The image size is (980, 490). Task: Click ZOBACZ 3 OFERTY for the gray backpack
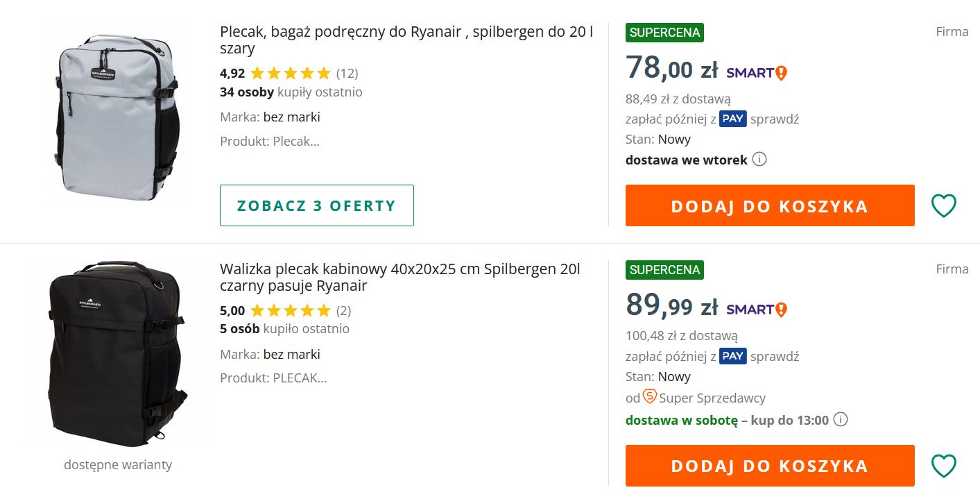click(x=316, y=205)
